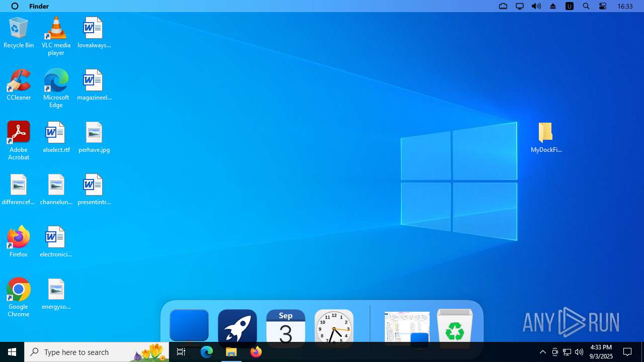Click the eject icon in top bar
644x362 pixels.
pyautogui.click(x=553, y=6)
